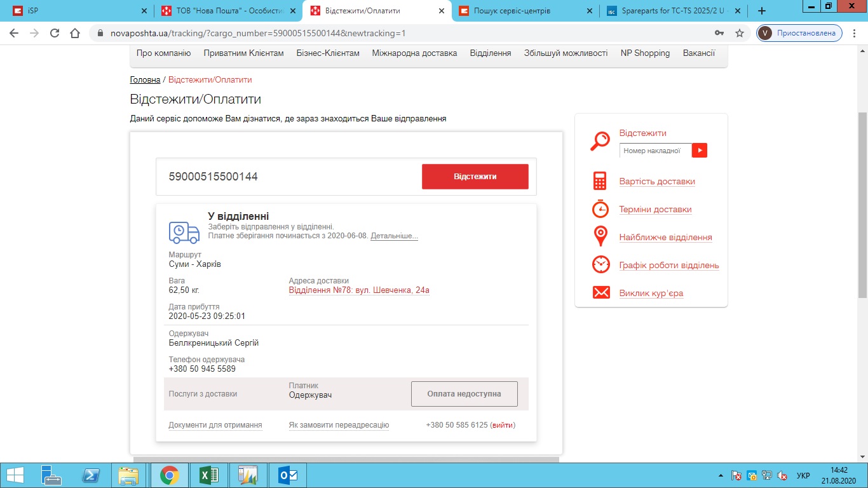The width and height of the screenshot is (868, 488).
Task: Show hidden system tray icons
Action: [x=720, y=475]
